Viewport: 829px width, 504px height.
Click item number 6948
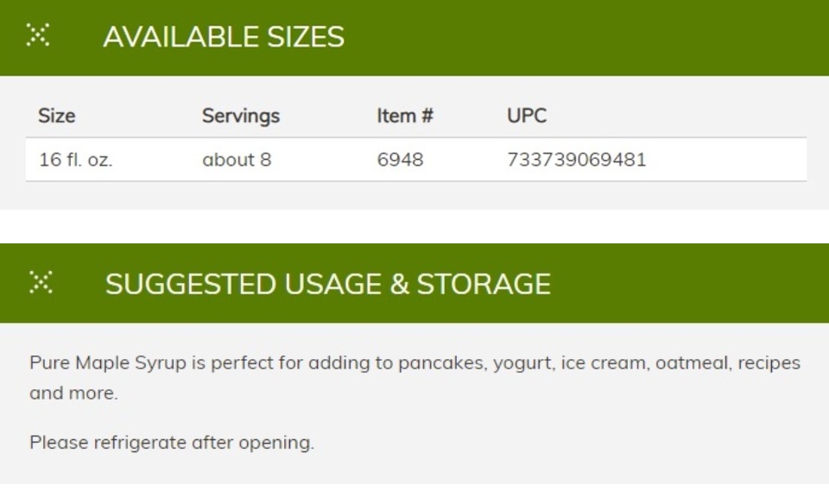pyautogui.click(x=400, y=160)
